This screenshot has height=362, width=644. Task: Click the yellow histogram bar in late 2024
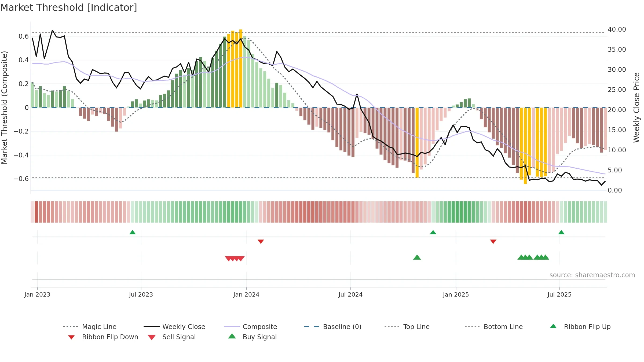(417, 143)
